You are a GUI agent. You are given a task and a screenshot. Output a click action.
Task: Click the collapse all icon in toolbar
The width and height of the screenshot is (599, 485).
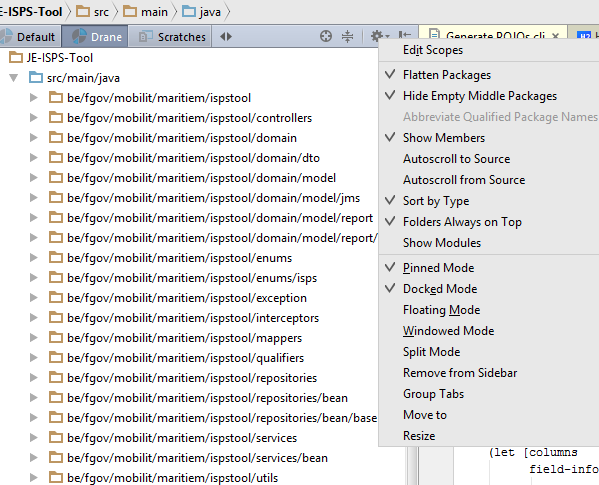coord(347,37)
